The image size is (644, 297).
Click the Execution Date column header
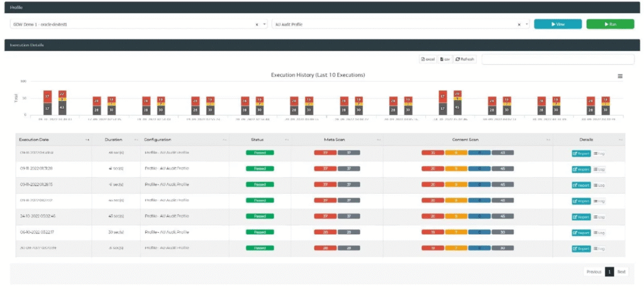(x=53, y=140)
